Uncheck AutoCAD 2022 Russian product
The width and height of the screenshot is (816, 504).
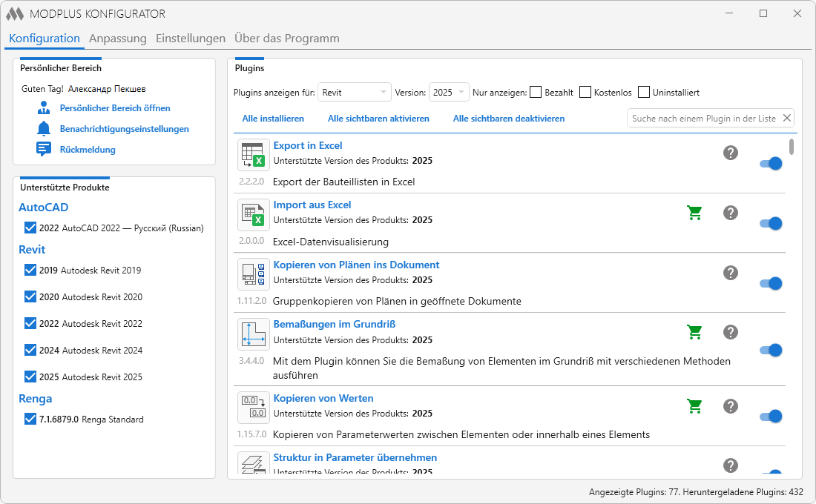(x=30, y=228)
